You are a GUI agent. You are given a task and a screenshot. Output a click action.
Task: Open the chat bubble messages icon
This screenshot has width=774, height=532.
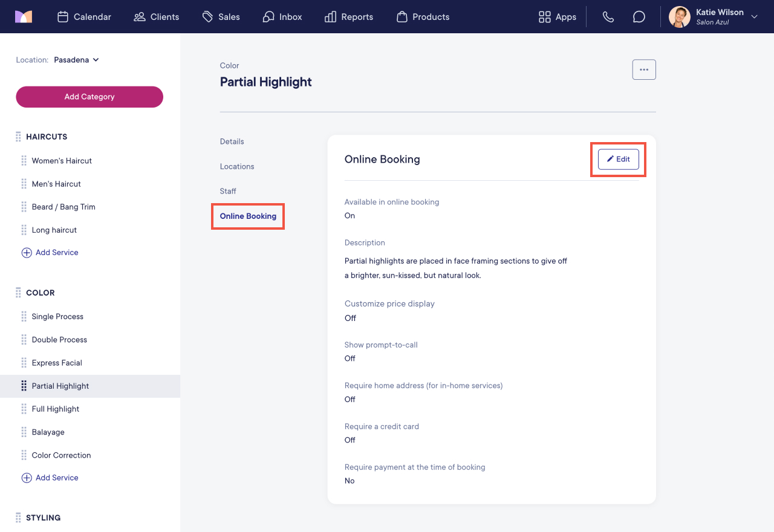(x=639, y=17)
